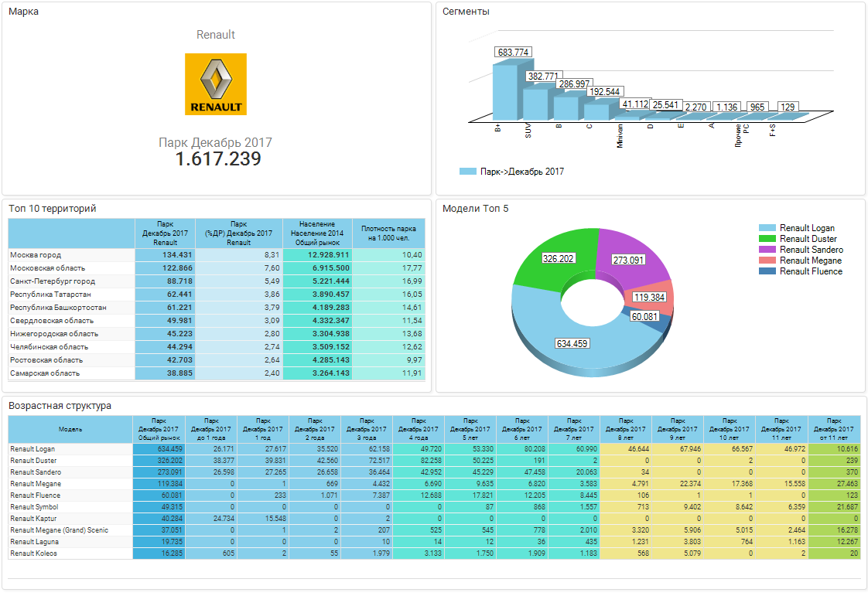Click the Renault logo image
Image resolution: width=868 pixels, height=613 pixels.
[215, 84]
